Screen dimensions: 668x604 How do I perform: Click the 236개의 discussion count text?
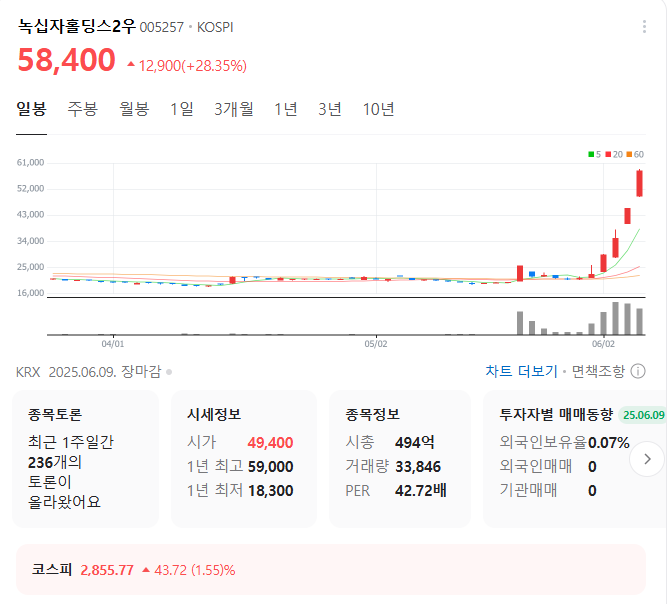(55, 462)
